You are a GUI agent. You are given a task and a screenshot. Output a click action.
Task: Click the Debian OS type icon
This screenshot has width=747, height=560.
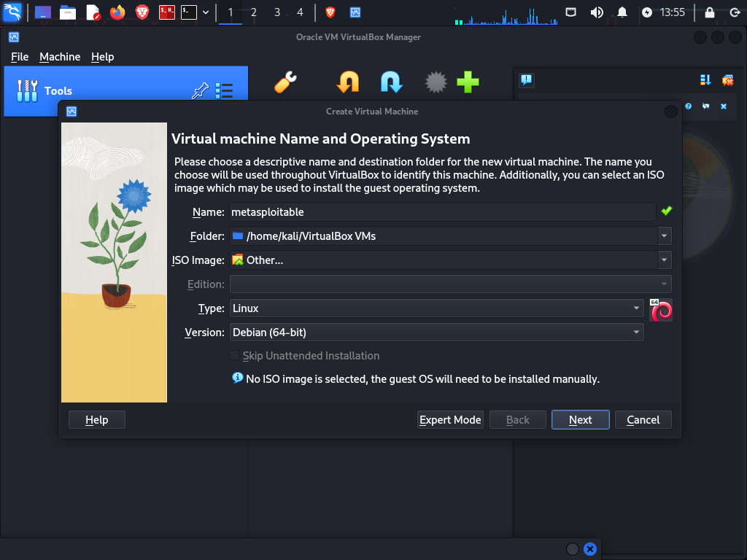pyautogui.click(x=661, y=310)
